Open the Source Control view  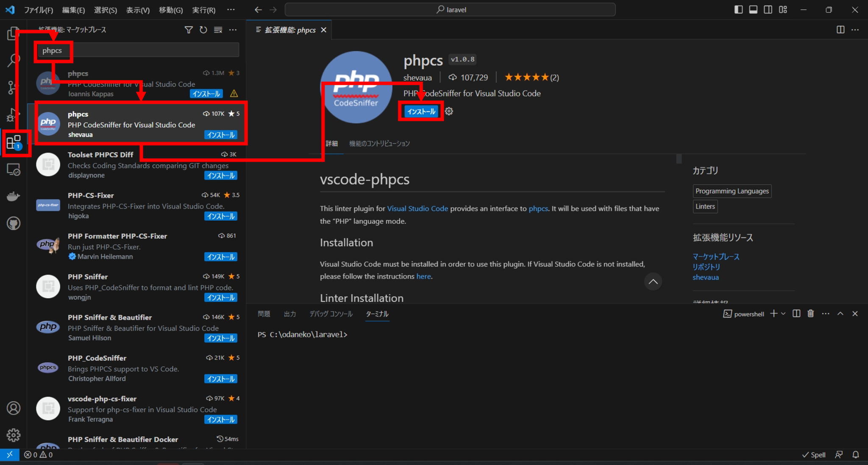tap(13, 88)
